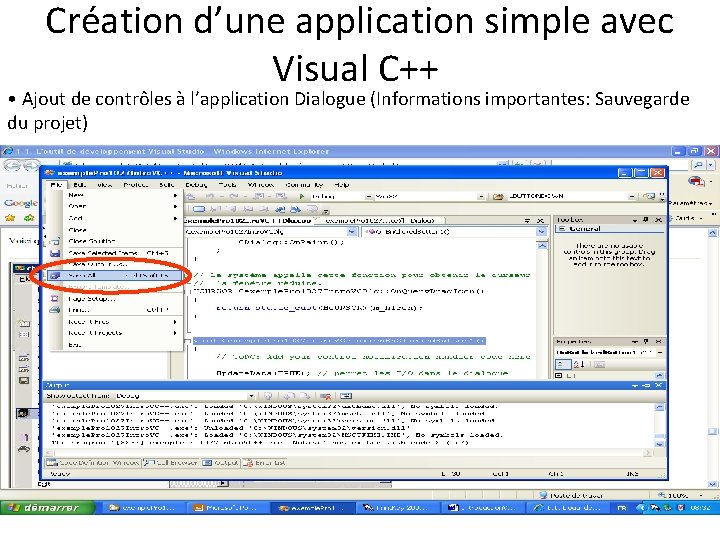Image resolution: width=720 pixels, height=540 pixels.
Task: Close the Properties panel
Action: coord(658,342)
